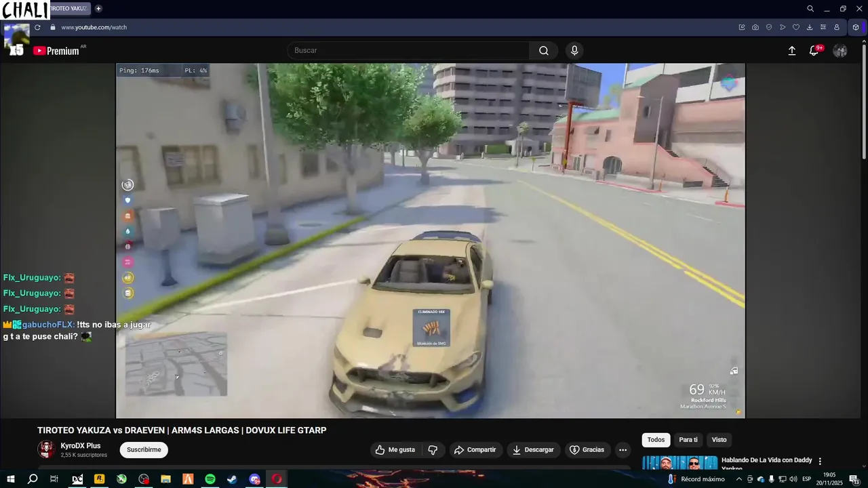The width and height of the screenshot is (868, 488).
Task: Open the extensions cube icon
Action: (x=856, y=27)
